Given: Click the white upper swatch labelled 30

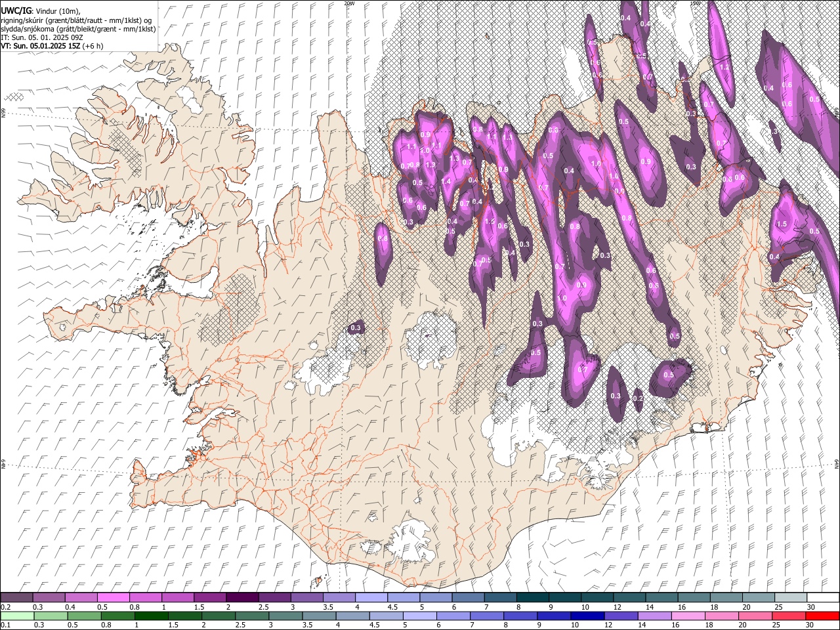Looking at the screenshot, I should coord(823,597).
